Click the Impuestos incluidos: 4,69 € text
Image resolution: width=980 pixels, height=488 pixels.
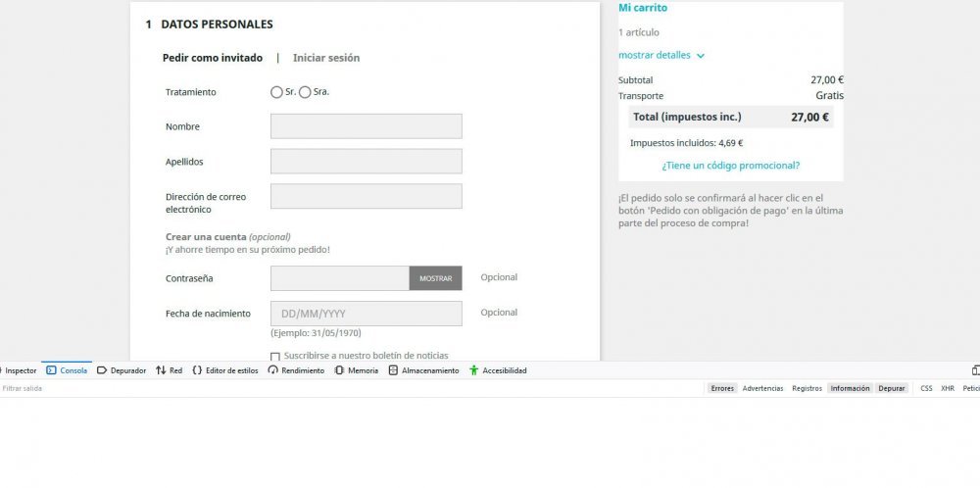[686, 143]
